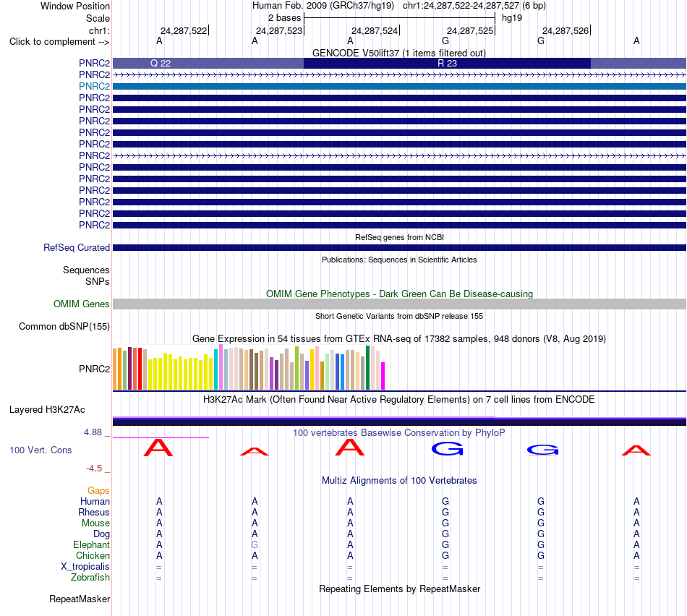The width and height of the screenshot is (687, 616).
Task: Click the Window Position label
Action: coord(75,6)
